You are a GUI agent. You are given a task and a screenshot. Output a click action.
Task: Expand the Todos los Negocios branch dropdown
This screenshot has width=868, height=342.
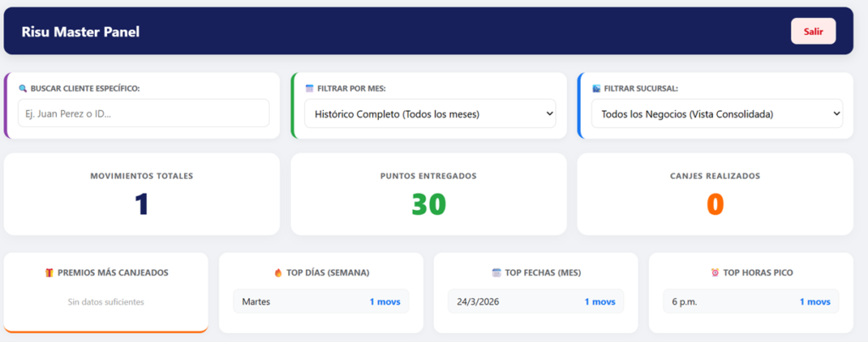click(x=715, y=113)
